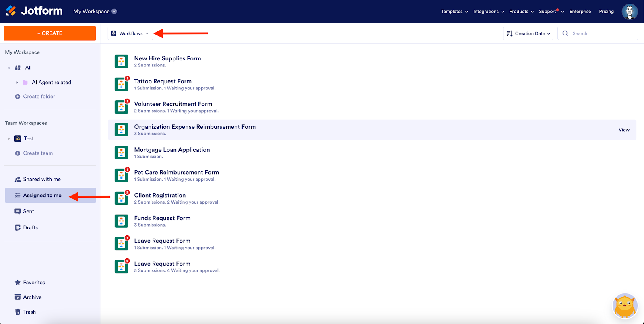The width and height of the screenshot is (644, 324).
Task: Open the My Workspace switcher dropdown
Action: coord(95,11)
